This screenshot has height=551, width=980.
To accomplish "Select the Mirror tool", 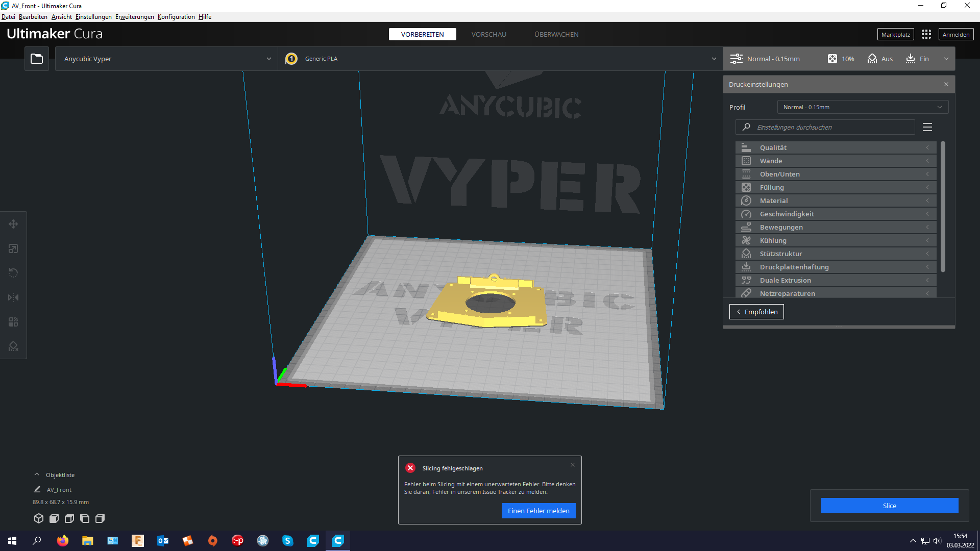I will click(13, 297).
